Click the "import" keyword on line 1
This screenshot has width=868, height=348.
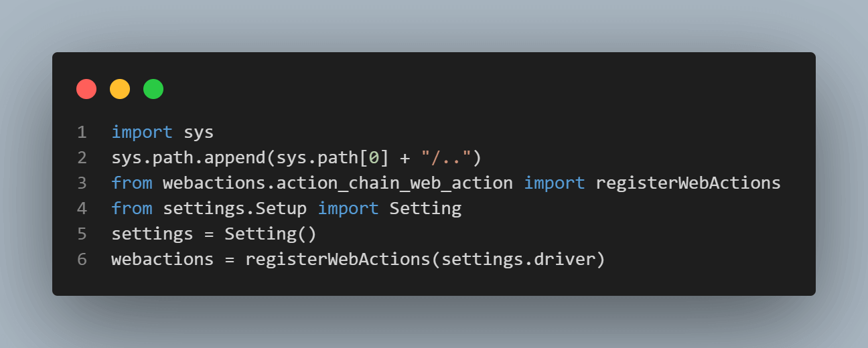[142, 133]
